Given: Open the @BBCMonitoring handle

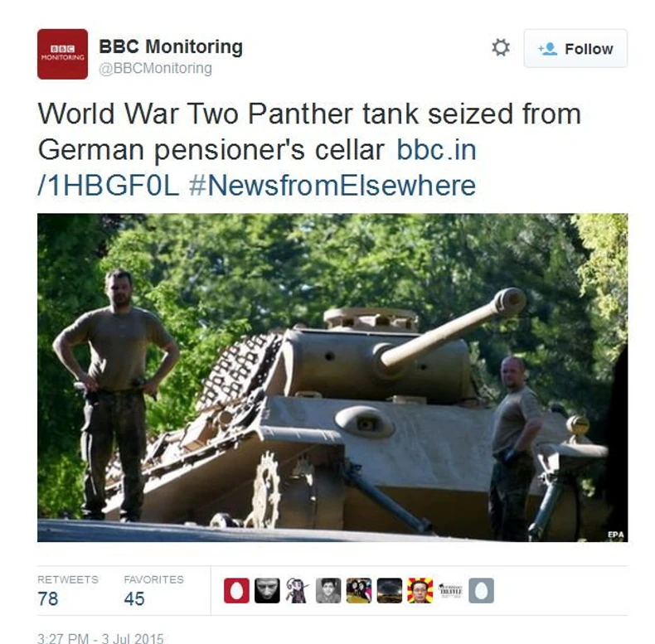Looking at the screenshot, I should coord(155,68).
